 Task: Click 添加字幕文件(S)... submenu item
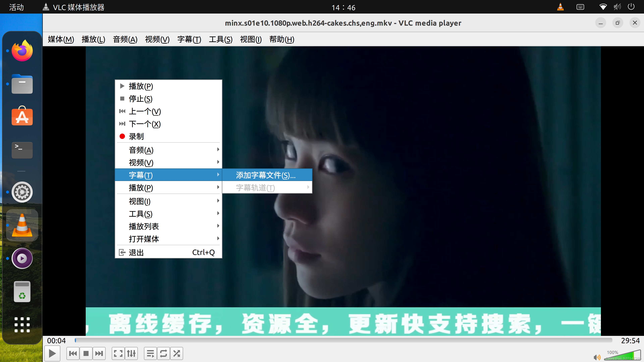tap(267, 175)
